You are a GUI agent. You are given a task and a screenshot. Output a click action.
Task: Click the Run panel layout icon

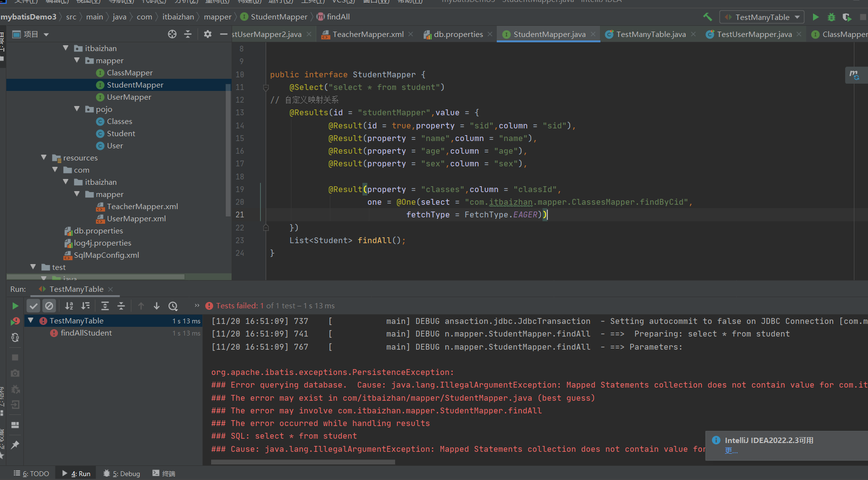(15, 425)
